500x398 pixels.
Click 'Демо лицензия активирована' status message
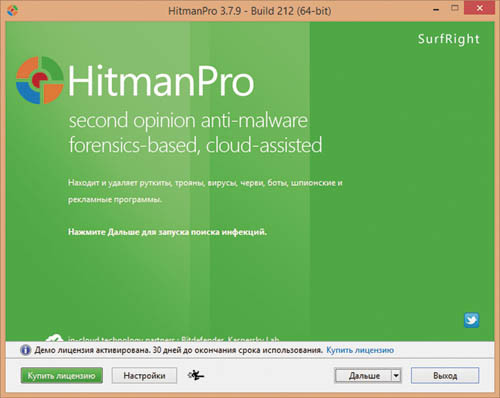(93, 350)
